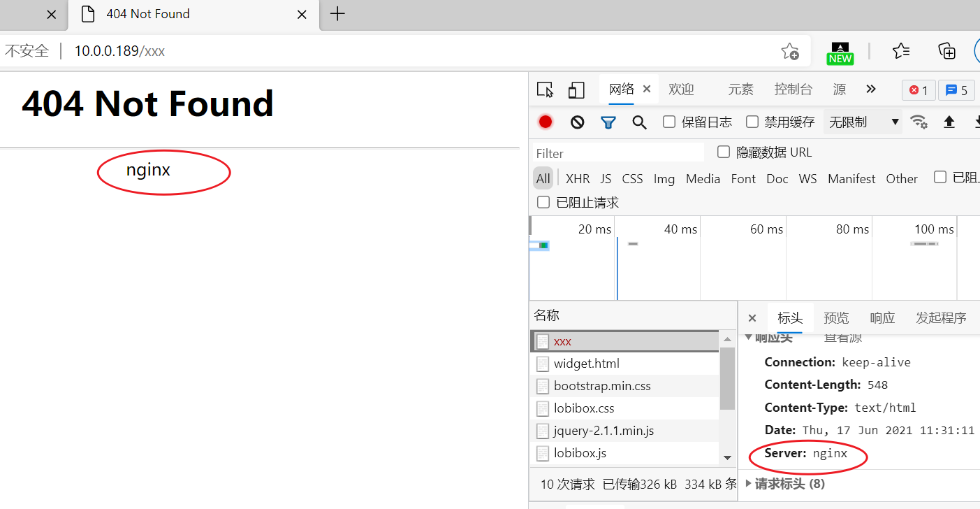Open the console error counter badge
The image size is (980, 509).
[x=918, y=89]
